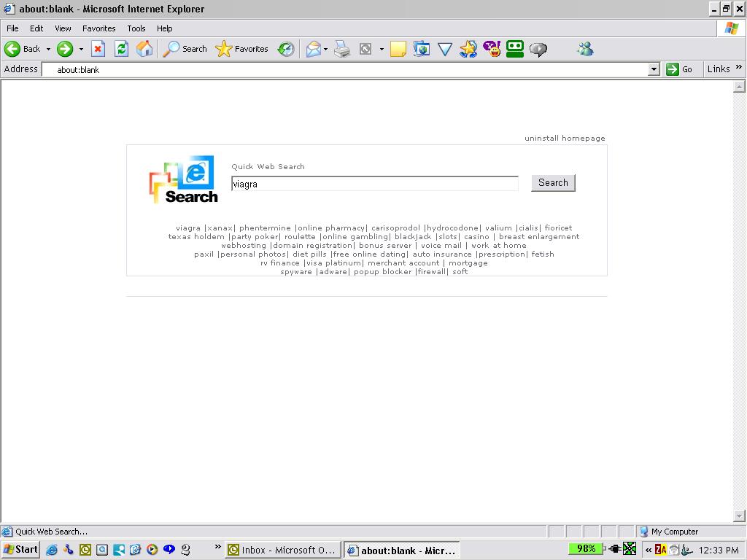The image size is (747, 560).
Task: Click the Refresh page icon
Action: click(121, 49)
